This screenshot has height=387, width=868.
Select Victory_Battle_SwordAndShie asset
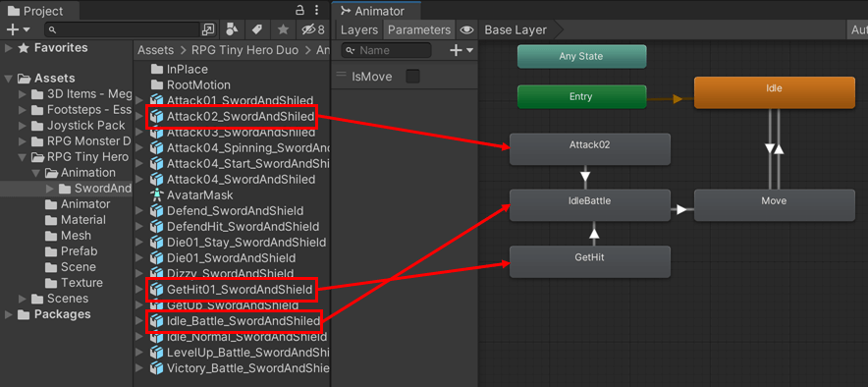coord(241,368)
